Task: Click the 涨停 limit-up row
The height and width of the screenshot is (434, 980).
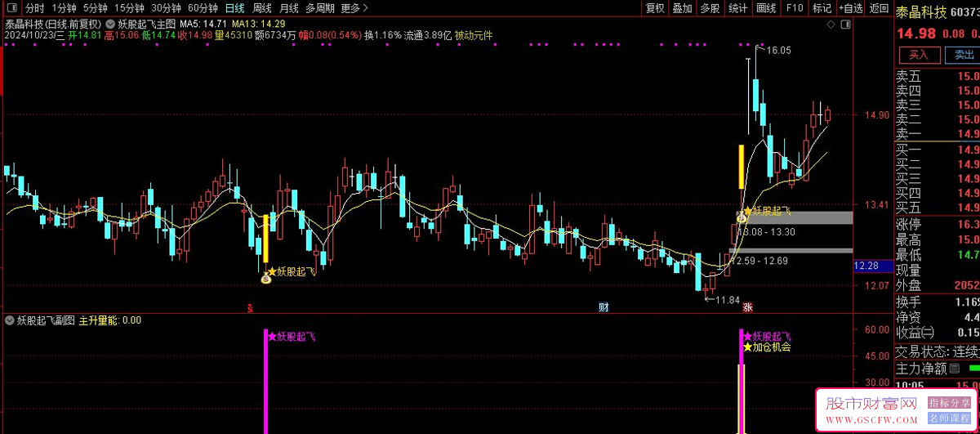Action: click(938, 225)
